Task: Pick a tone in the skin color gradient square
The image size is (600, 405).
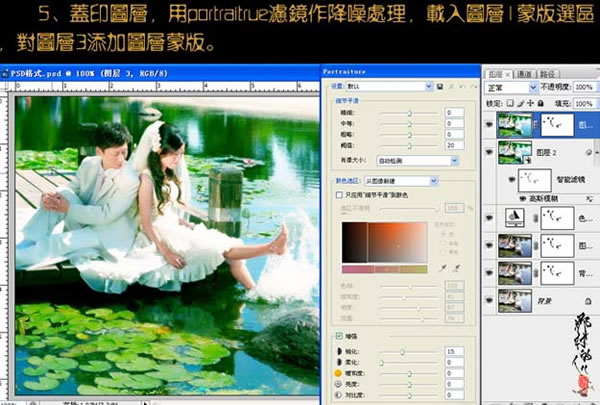Action: coord(384,242)
